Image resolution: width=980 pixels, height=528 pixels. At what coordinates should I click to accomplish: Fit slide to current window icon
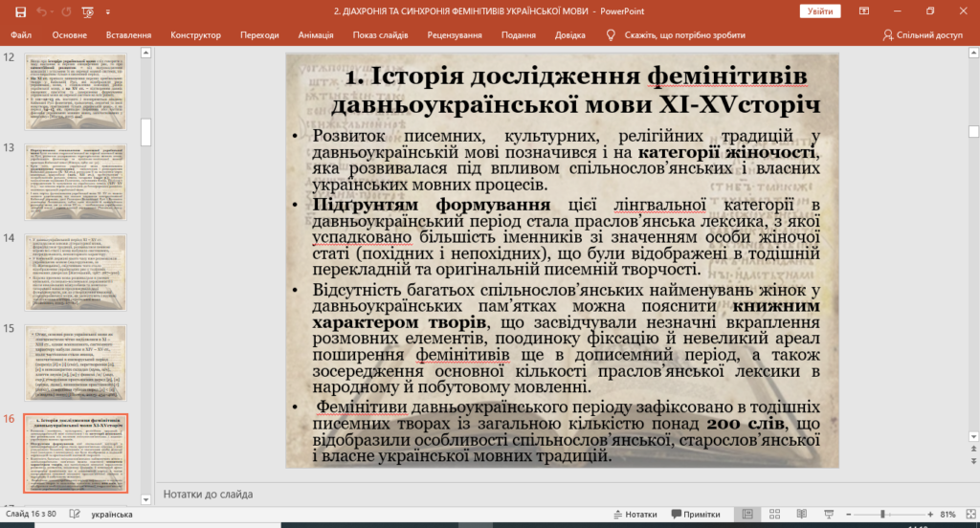click(970, 515)
